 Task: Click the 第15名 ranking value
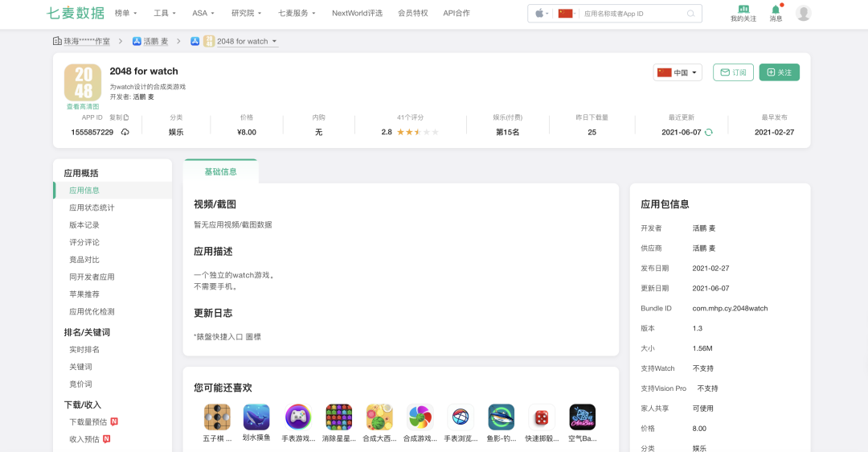click(507, 132)
